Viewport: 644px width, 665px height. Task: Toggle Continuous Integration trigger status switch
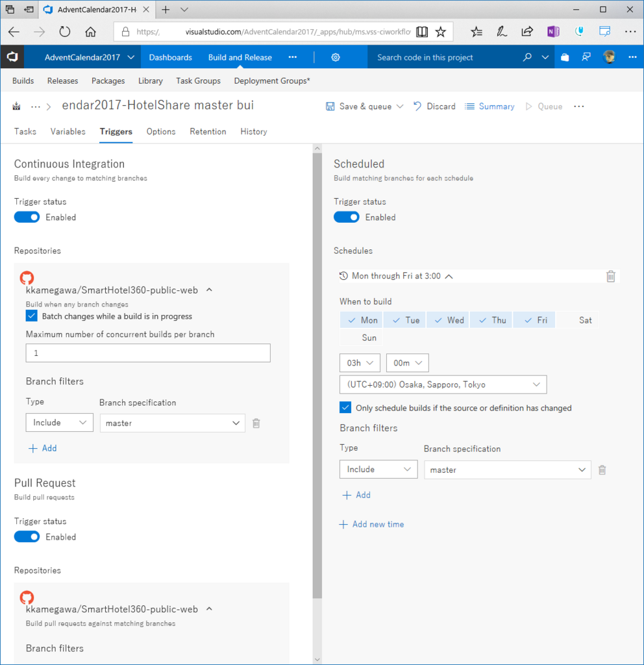(x=27, y=217)
